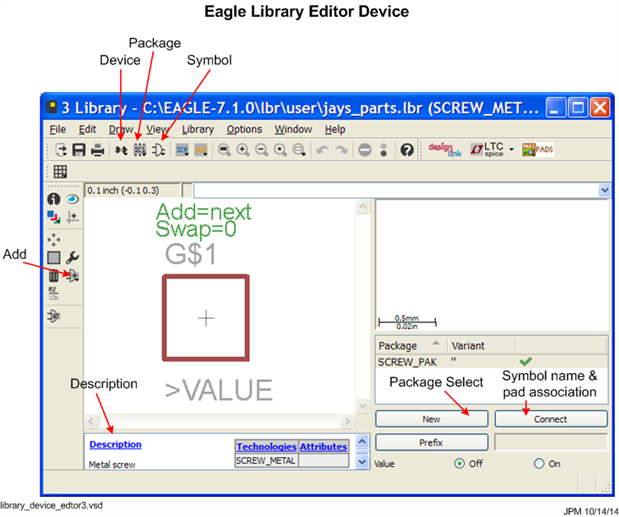Select the Group rectangle tool
The width and height of the screenshot is (619, 517).
54,258
